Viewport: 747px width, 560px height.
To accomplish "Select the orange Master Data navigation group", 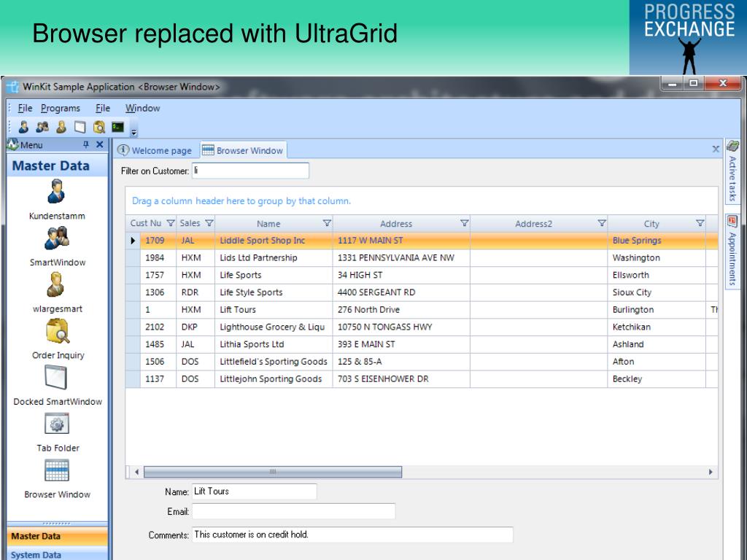I will tap(57, 536).
